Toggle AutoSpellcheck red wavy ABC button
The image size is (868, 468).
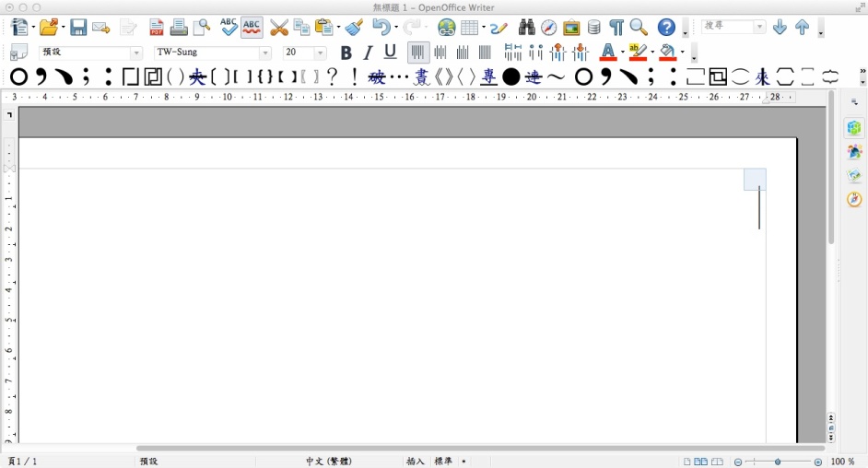click(x=252, y=28)
